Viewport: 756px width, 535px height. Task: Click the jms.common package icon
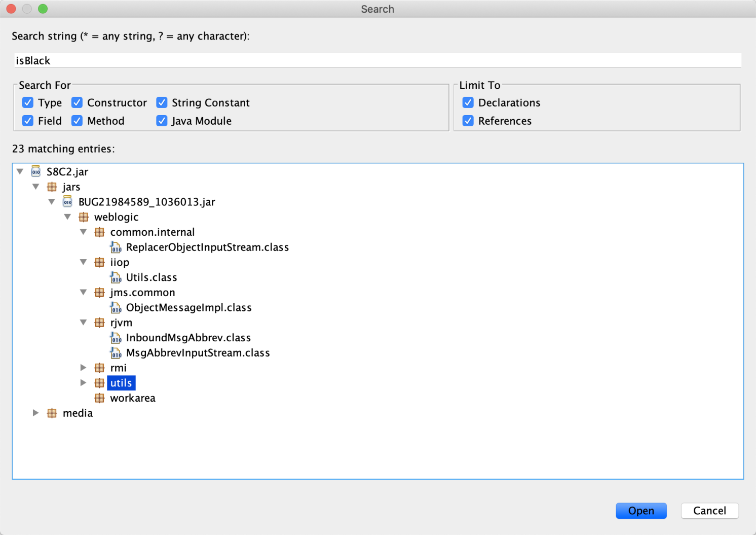(99, 293)
